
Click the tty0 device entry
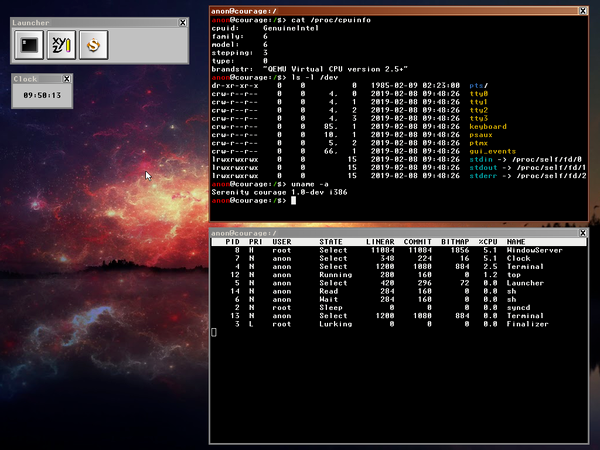tap(479, 94)
